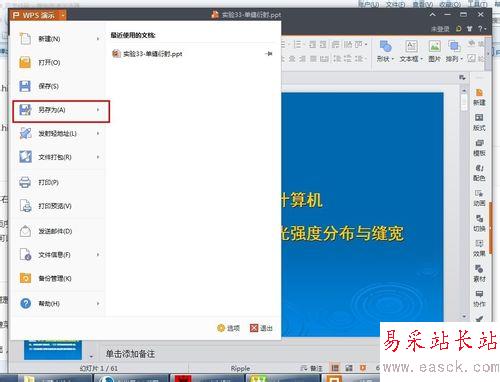The width and height of the screenshot is (500, 382).
Task: Open the 效果 effects side pane
Action: click(x=479, y=248)
